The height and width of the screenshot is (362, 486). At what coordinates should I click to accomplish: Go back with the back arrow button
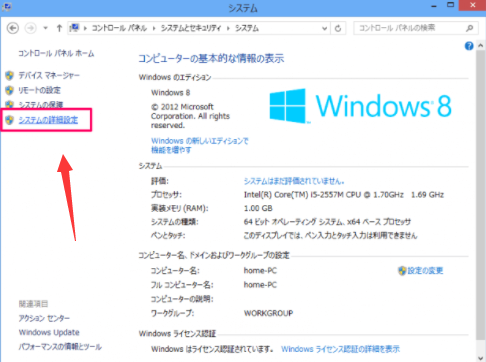13,28
